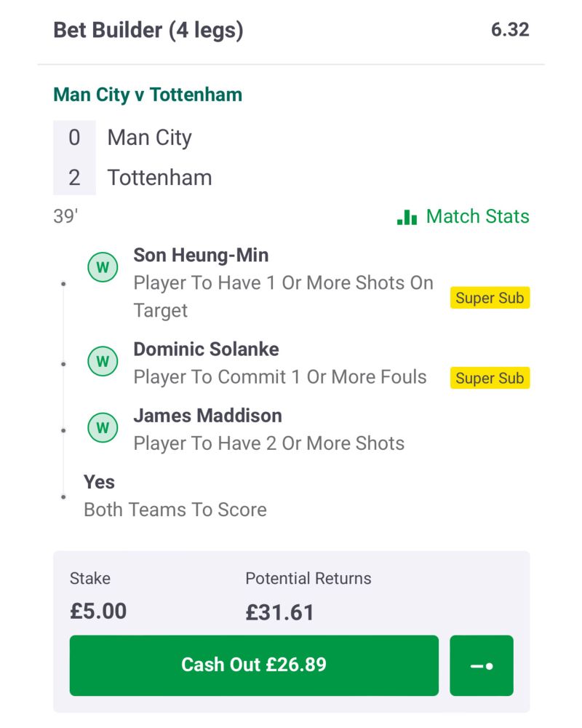Click the W badge beside Dominic Solanke
582x728 pixels.
[103, 361]
